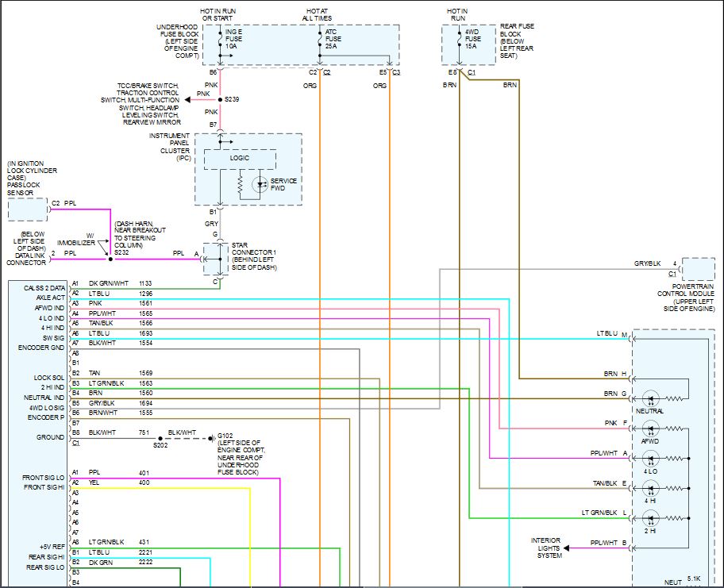724x588 pixels.
Task: Click circuit number 1569
Action: click(x=145, y=373)
